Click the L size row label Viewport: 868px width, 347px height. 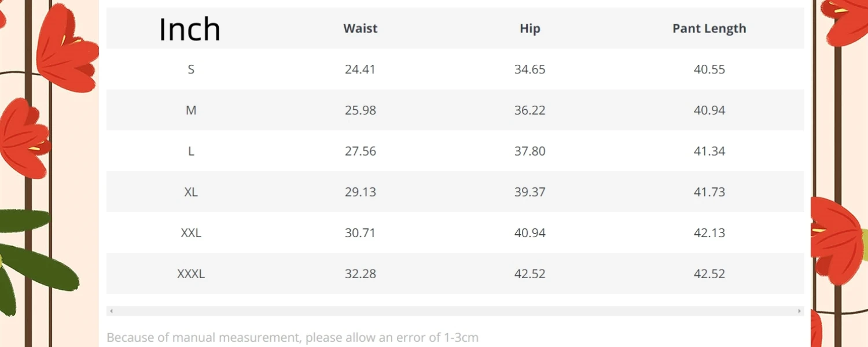click(191, 152)
